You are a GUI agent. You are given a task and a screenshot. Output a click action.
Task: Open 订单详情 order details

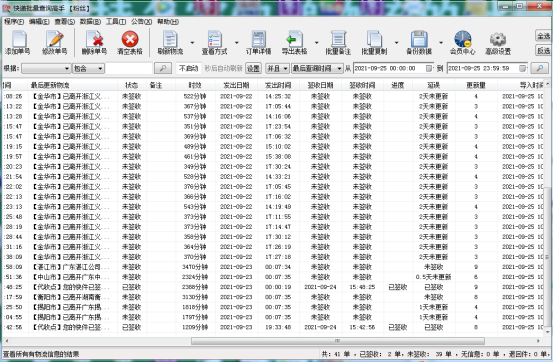pos(259,42)
